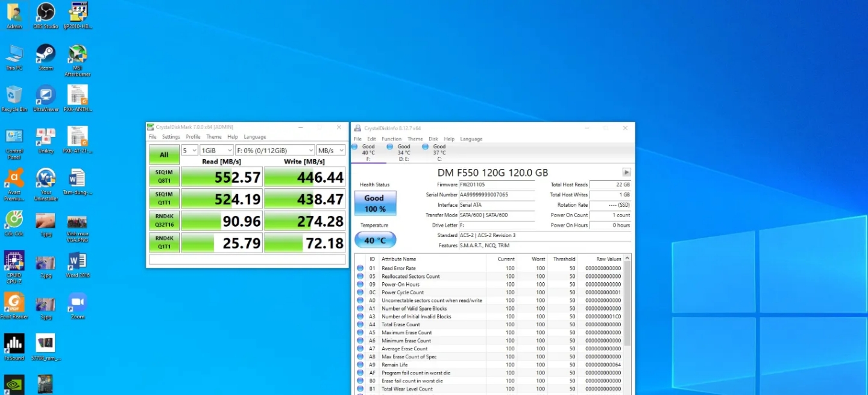
Task: Open Zoom desktop shortcut
Action: 77,306
